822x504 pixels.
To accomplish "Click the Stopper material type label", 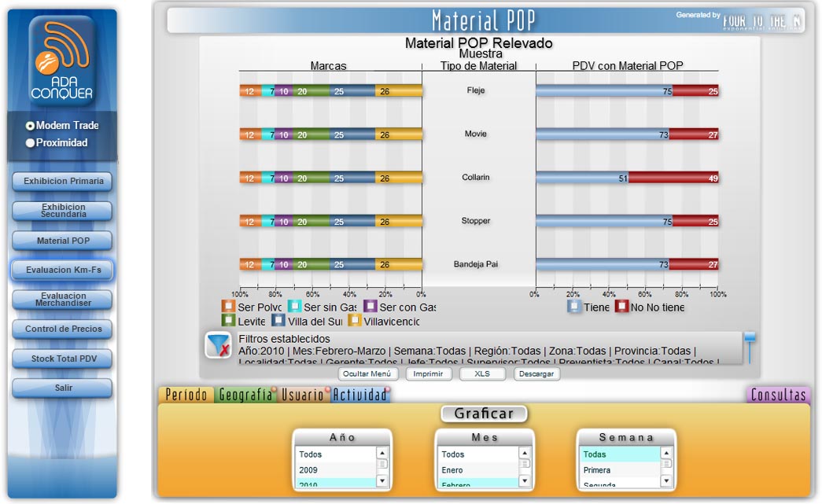I will point(476,221).
